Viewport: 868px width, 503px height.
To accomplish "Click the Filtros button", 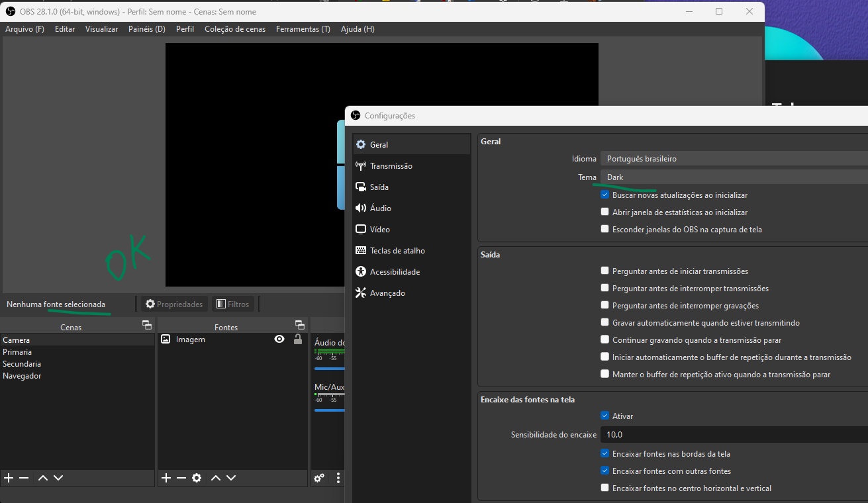I will coord(233,303).
